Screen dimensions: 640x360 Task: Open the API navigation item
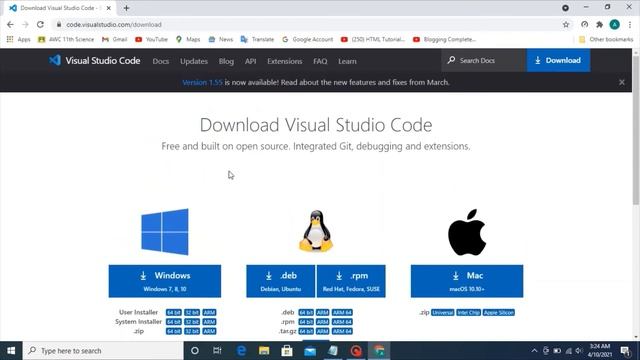(251, 61)
